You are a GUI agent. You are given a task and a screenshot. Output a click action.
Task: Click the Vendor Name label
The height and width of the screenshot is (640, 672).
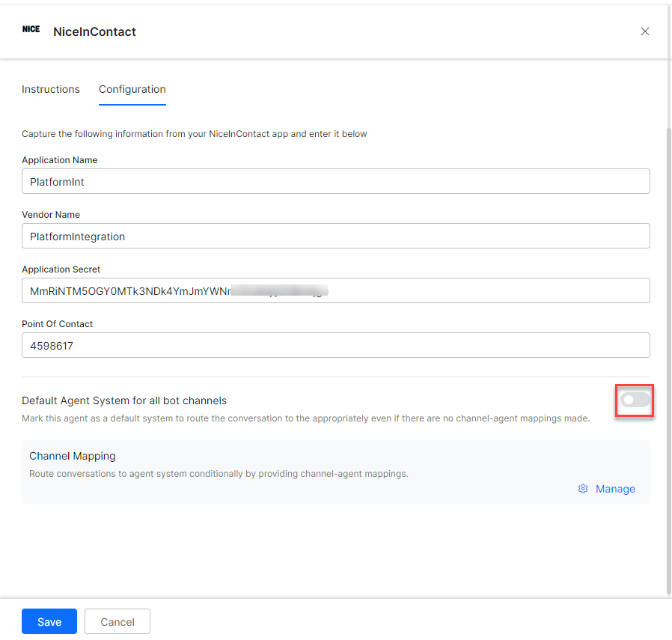pyautogui.click(x=51, y=215)
